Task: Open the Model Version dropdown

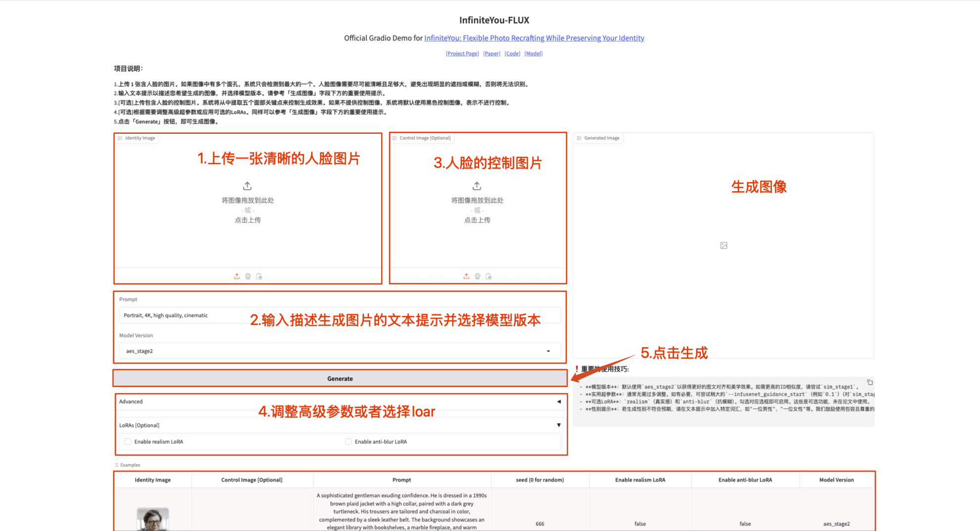Action: click(340, 351)
